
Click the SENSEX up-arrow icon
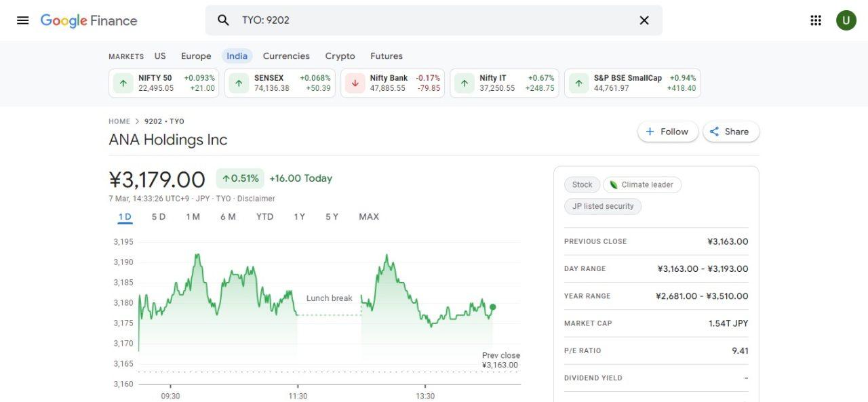239,83
